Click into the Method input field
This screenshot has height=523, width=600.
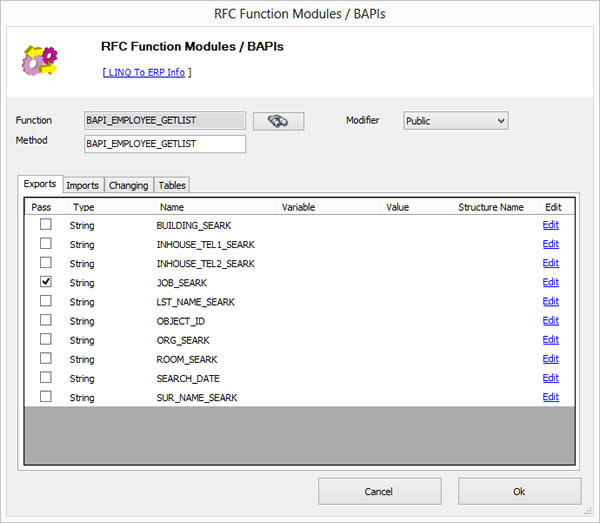(165, 144)
